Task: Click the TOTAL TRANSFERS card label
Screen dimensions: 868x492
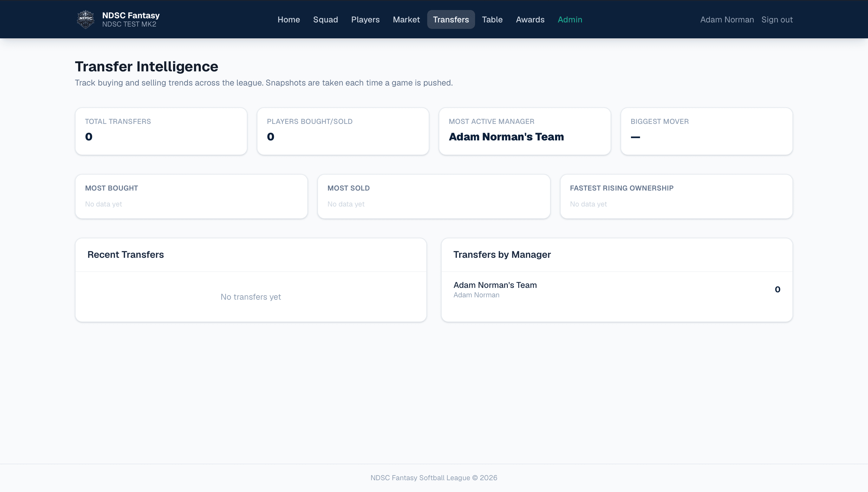Action: click(118, 121)
